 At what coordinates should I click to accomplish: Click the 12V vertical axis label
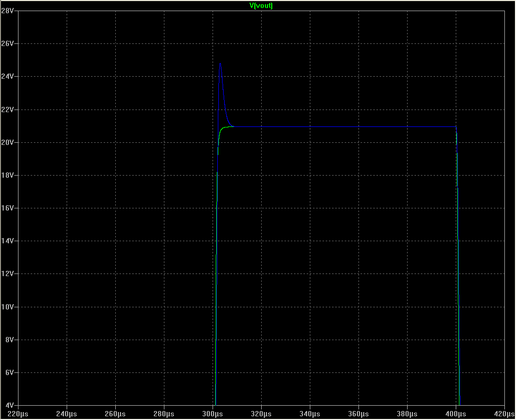(x=7, y=274)
